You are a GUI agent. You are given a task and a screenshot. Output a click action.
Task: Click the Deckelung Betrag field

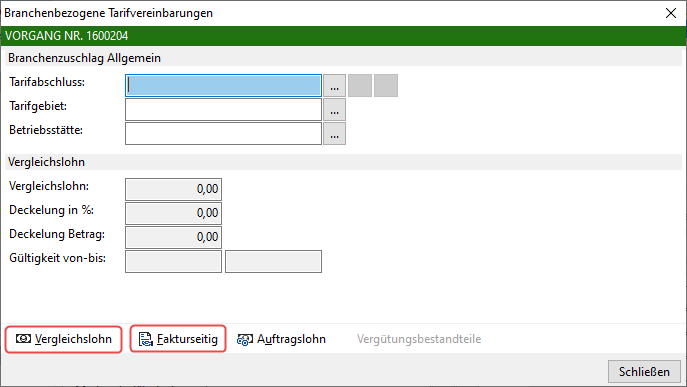click(x=174, y=238)
